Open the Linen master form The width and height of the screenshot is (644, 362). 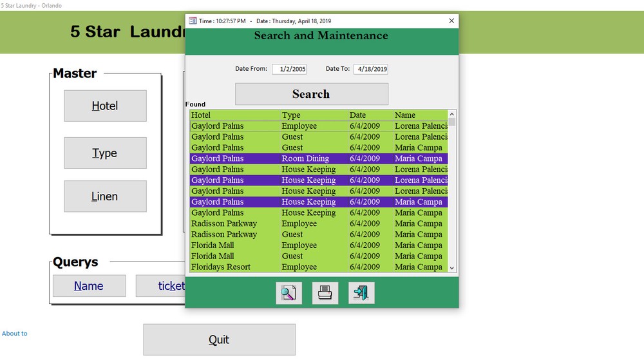105,196
